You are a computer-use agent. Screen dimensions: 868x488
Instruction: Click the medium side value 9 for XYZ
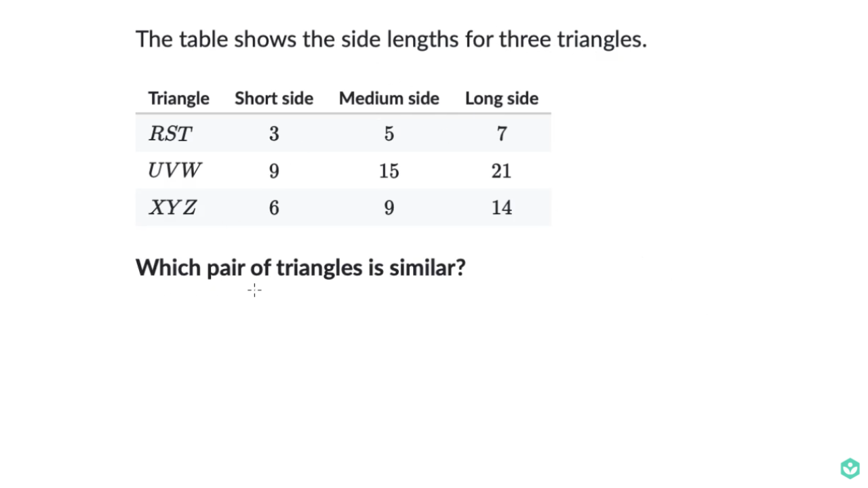coord(389,207)
